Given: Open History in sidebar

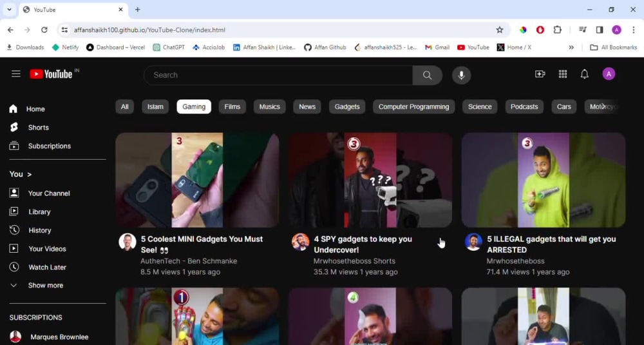Looking at the screenshot, I should [x=30, y=230].
